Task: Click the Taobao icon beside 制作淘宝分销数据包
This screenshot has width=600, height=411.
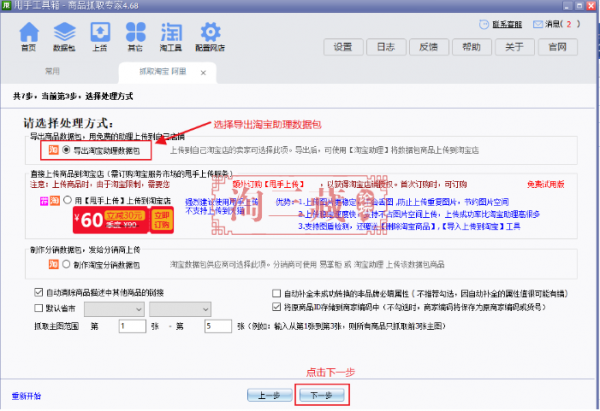Action: pyautogui.click(x=53, y=264)
